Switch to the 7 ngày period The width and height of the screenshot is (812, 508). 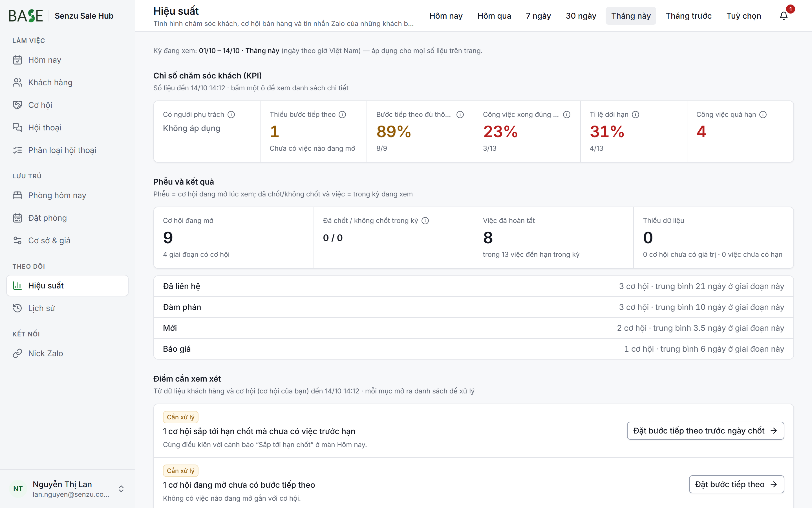(x=538, y=16)
